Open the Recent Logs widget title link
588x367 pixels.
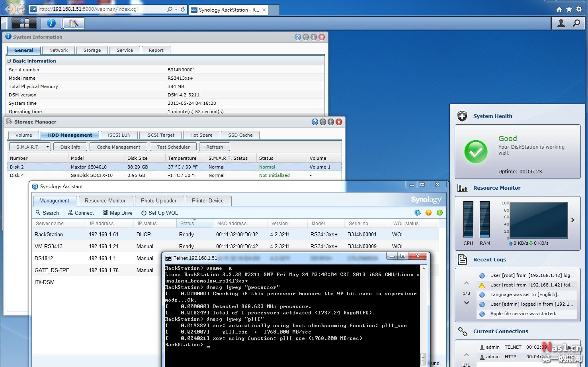click(x=489, y=260)
